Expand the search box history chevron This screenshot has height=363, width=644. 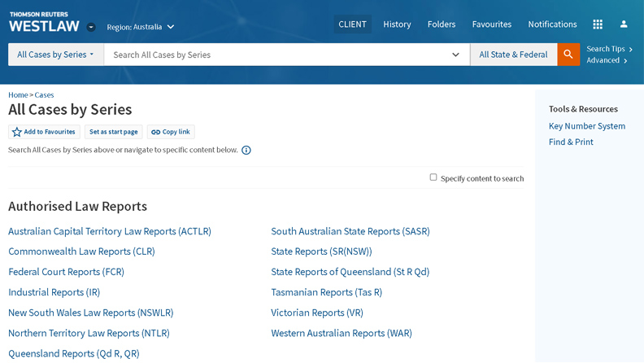455,55
